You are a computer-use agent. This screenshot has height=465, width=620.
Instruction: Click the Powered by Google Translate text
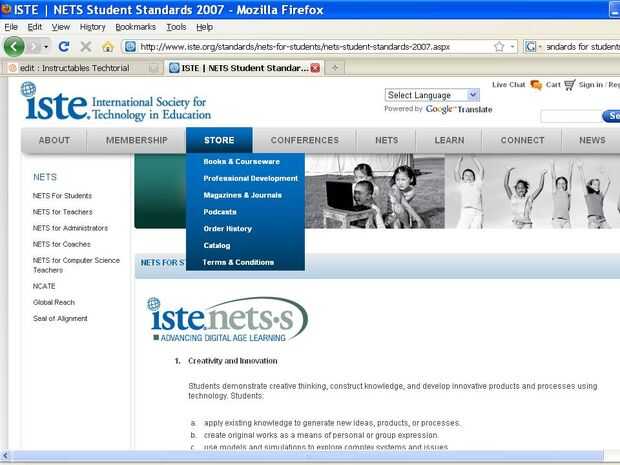coord(438,109)
